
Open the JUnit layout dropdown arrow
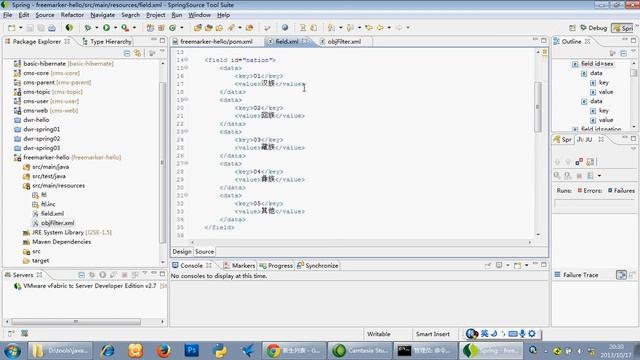pyautogui.click(x=600, y=176)
